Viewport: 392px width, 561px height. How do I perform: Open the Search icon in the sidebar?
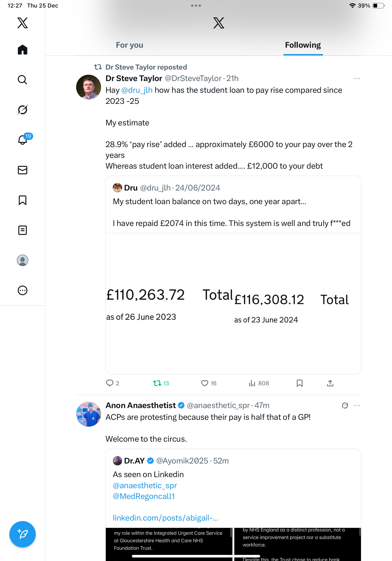point(23,80)
